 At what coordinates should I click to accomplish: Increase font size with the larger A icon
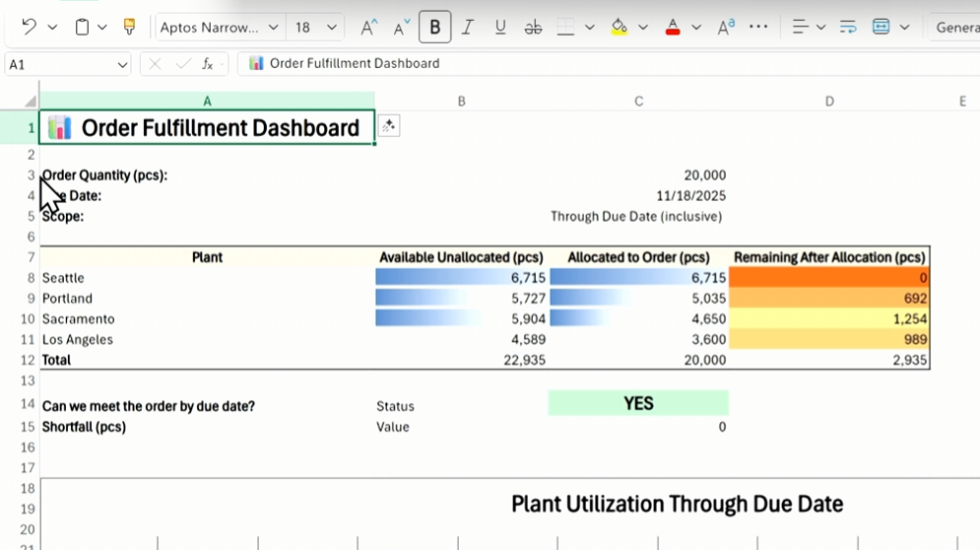pos(368,28)
